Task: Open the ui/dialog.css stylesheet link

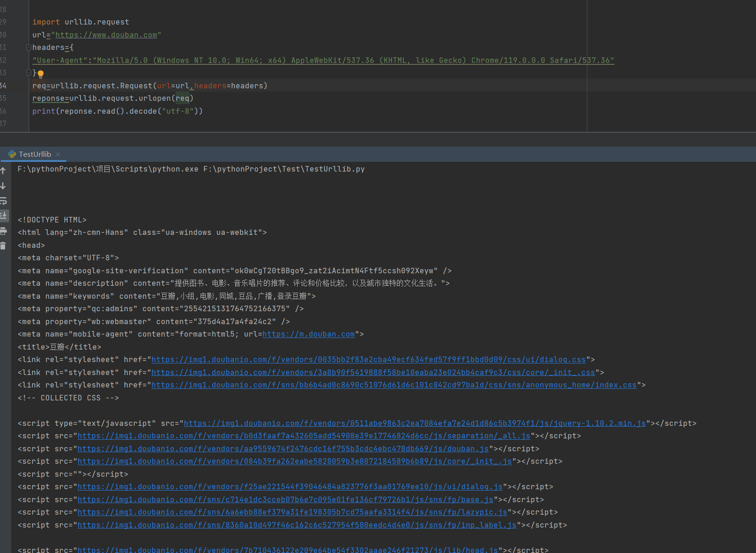Action: click(368, 360)
